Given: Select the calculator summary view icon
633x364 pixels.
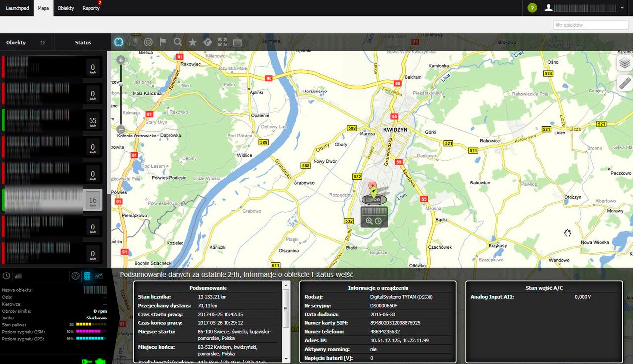Looking at the screenshot, I should pos(87,276).
